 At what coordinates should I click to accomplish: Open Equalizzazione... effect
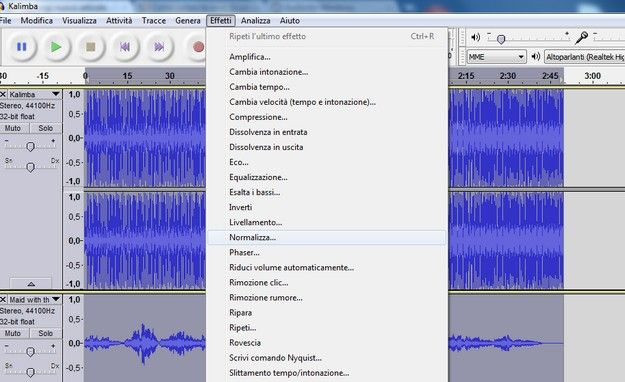pyautogui.click(x=327, y=177)
